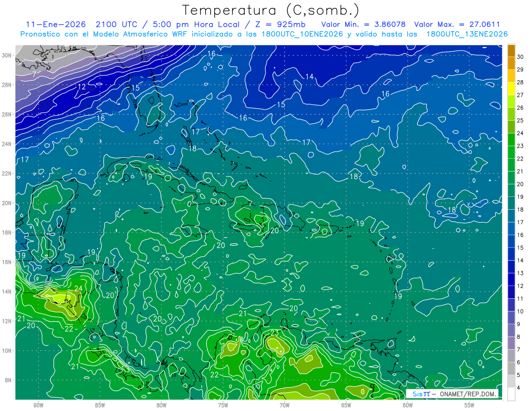Viewport: 532px width, 411px height.
Task: Click the '23' contour label over Venezuela
Action: tap(275, 333)
